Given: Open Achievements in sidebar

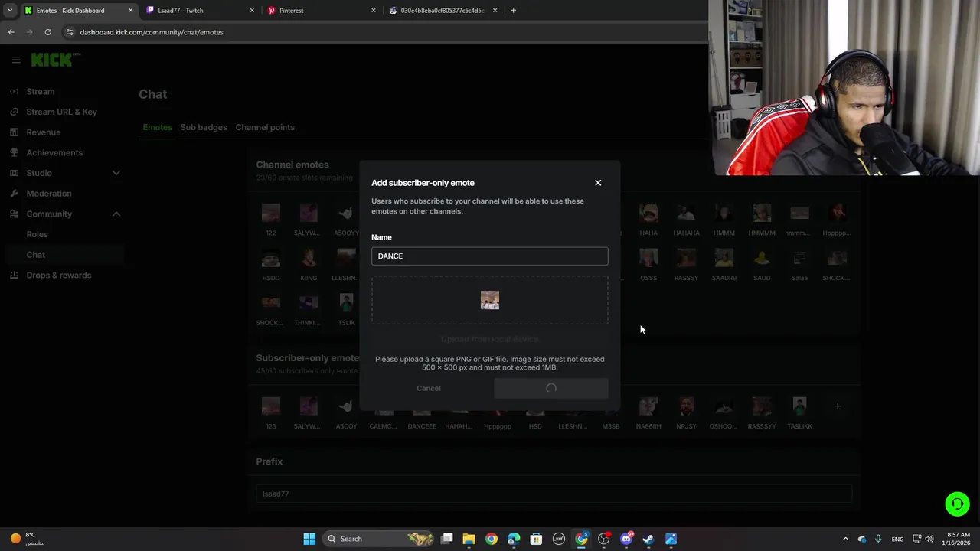Looking at the screenshot, I should click(x=54, y=153).
